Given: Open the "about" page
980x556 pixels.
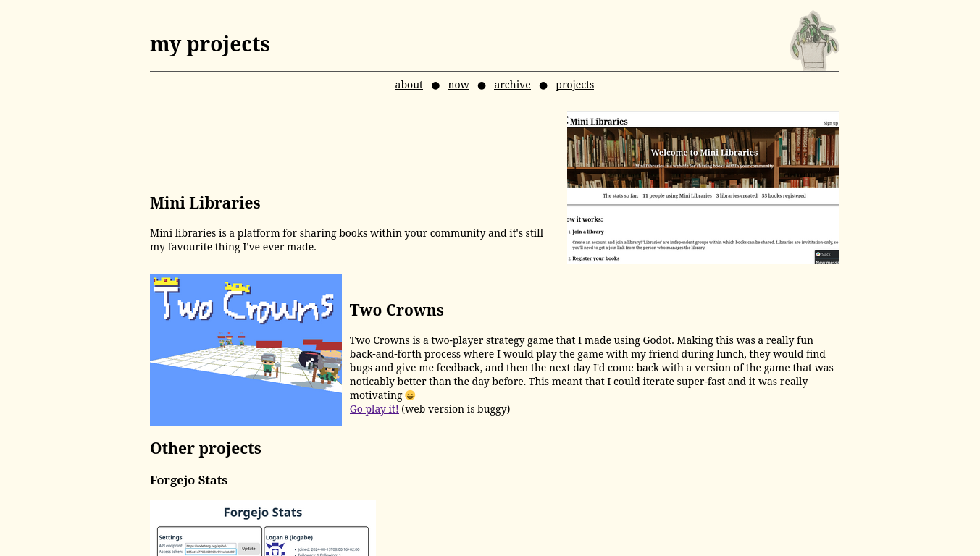Looking at the screenshot, I should [409, 85].
